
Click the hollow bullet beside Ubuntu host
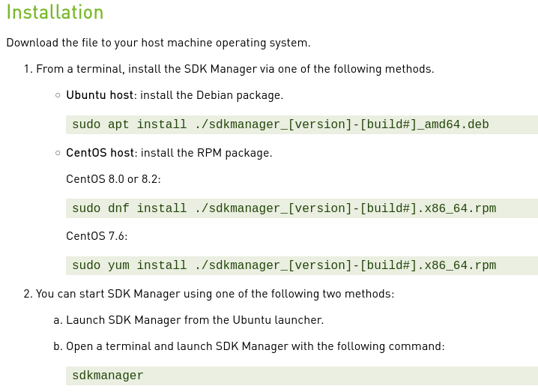pyautogui.click(x=58, y=96)
